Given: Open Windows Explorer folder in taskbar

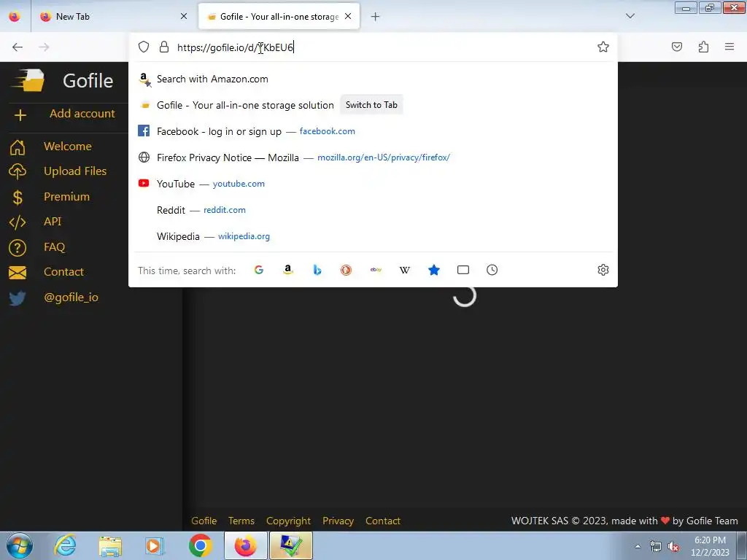Looking at the screenshot, I should 110,545.
